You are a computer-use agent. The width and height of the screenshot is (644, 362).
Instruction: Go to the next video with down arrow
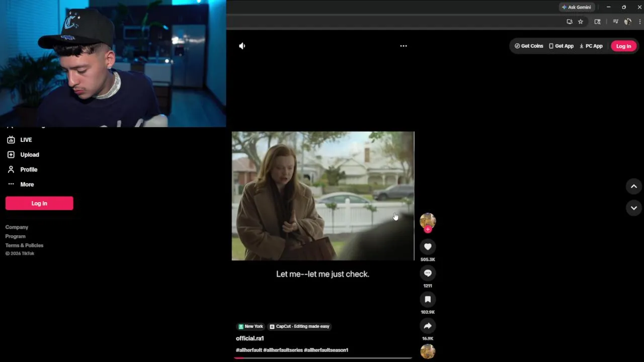(x=634, y=208)
